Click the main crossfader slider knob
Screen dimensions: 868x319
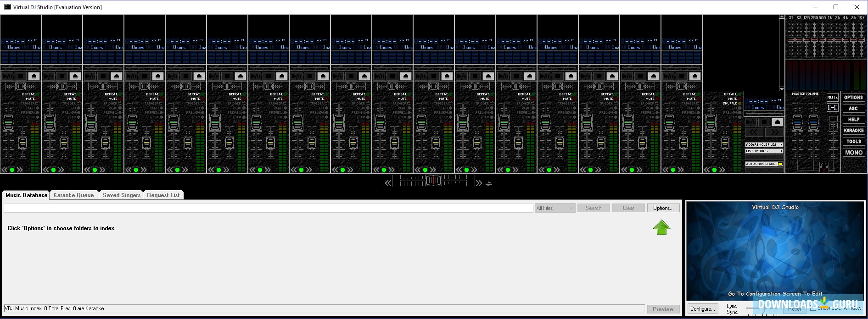coord(434,181)
